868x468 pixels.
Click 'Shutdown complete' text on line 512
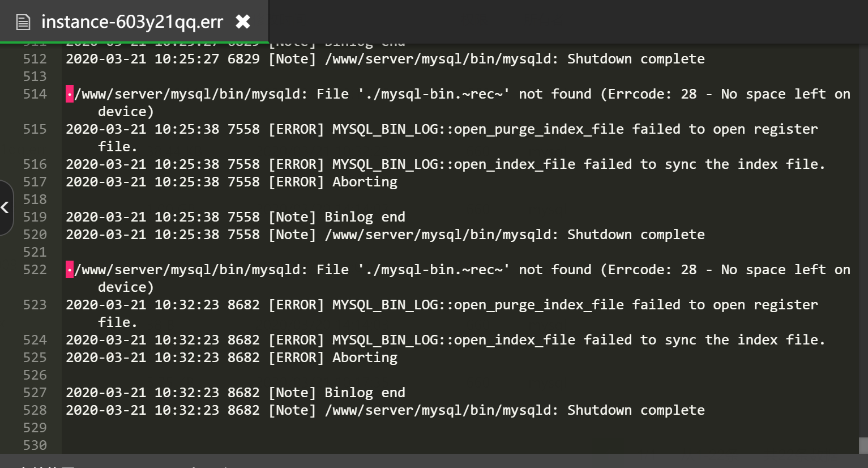636,59
